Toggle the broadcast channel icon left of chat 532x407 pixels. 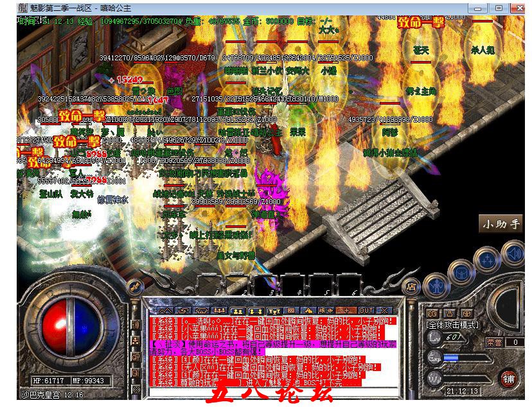(x=136, y=325)
